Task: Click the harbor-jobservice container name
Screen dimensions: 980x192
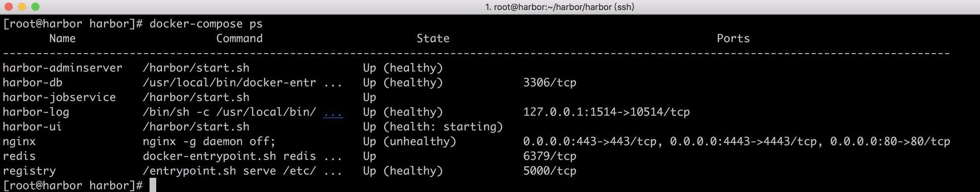Action: point(59,97)
